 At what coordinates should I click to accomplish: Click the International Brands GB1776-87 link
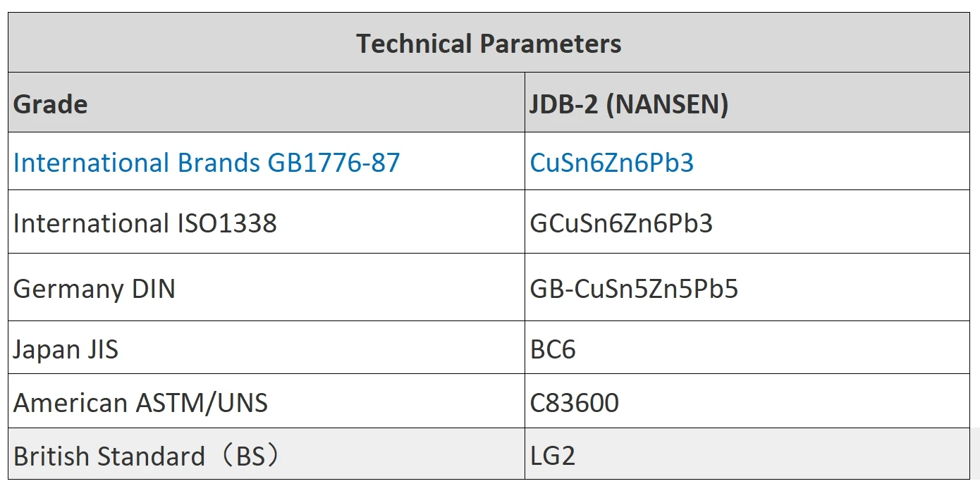[x=207, y=163]
